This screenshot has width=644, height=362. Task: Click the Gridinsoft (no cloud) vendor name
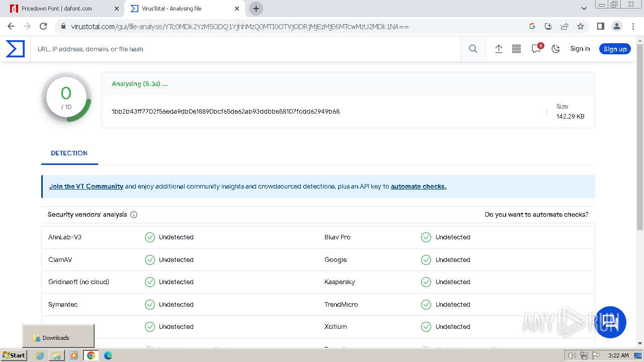(x=78, y=282)
